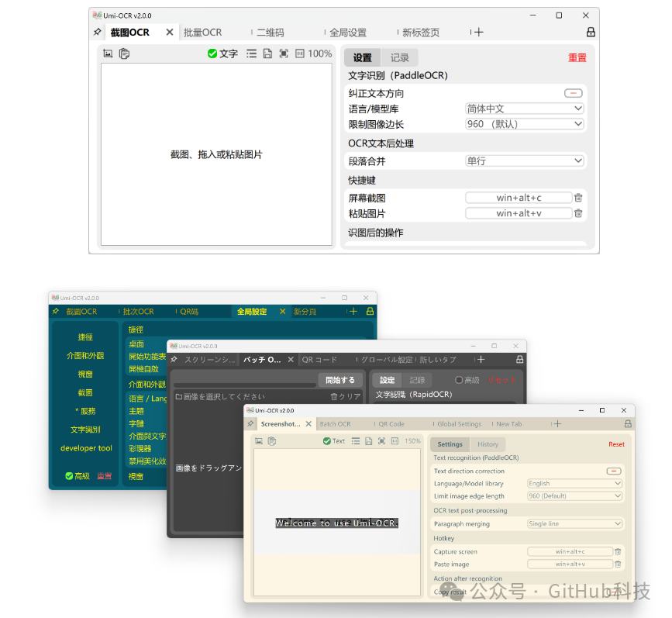Click the fit-to-window icon left of 100%
The width and height of the screenshot is (672, 618).
pos(284,54)
